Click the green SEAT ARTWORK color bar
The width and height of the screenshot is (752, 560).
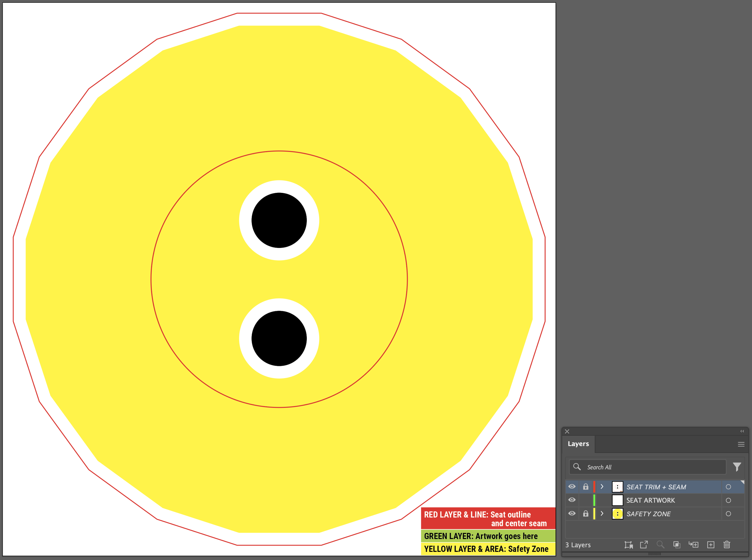594,500
